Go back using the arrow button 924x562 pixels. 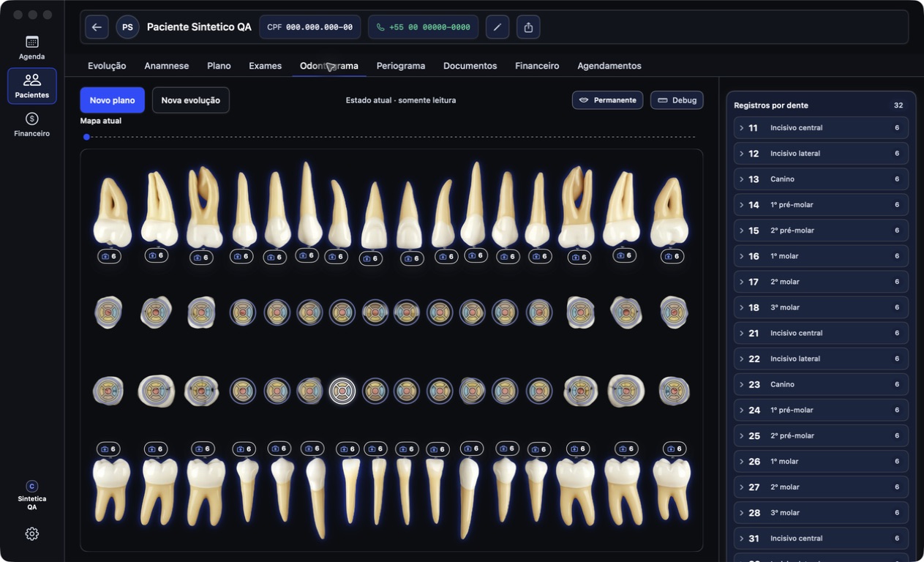pos(97,27)
